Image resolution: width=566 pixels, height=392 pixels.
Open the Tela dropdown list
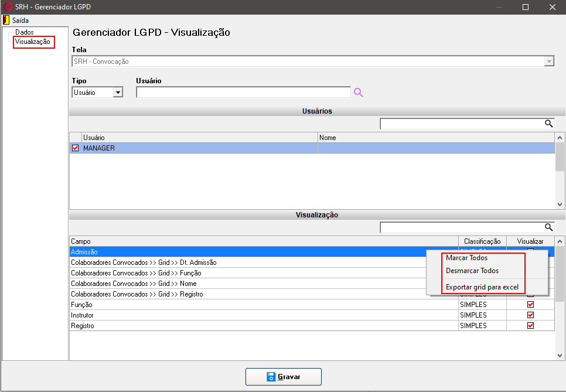click(x=549, y=62)
